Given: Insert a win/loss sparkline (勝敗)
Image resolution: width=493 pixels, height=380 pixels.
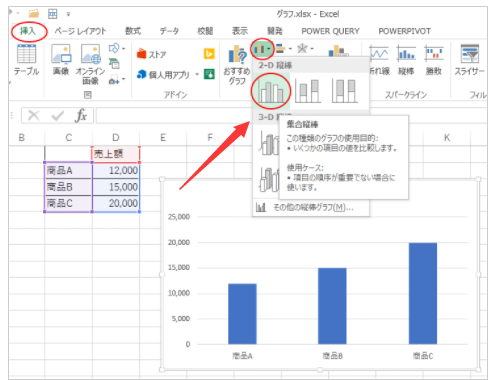Looking at the screenshot, I should point(434,54).
